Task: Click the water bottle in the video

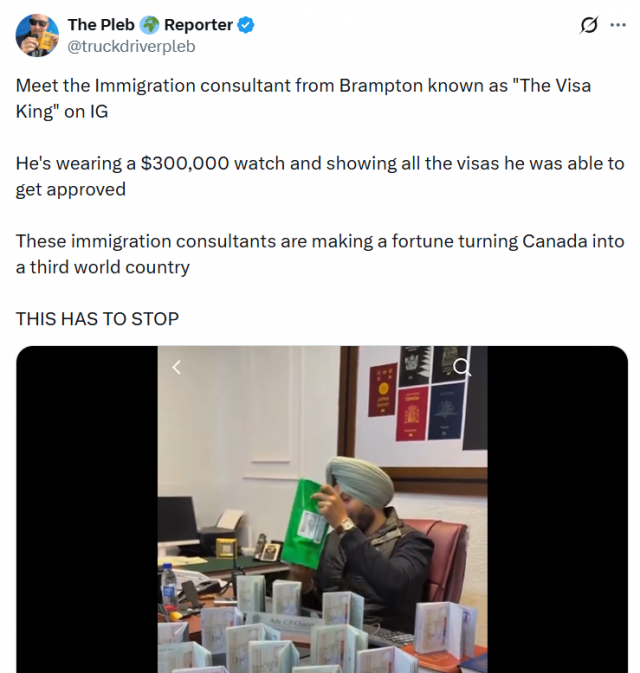Action: click(169, 586)
